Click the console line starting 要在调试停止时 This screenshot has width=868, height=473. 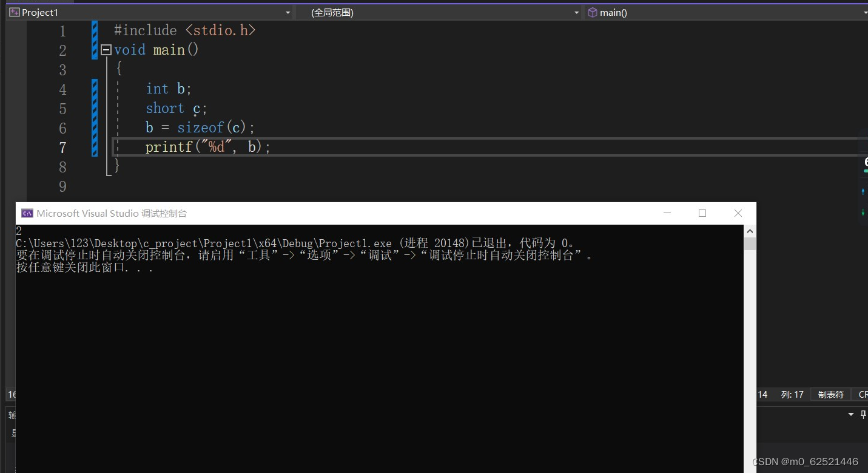point(304,255)
